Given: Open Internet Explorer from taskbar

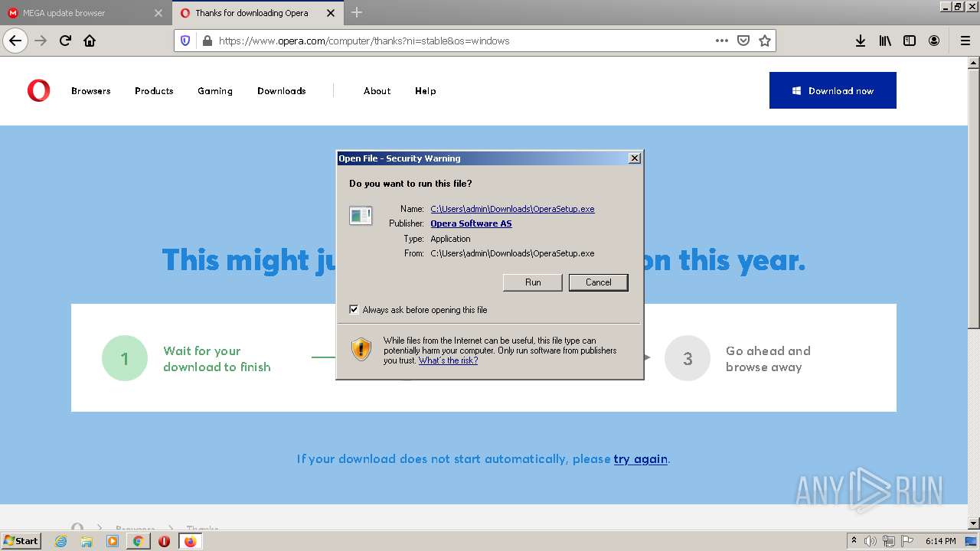Looking at the screenshot, I should (x=61, y=541).
